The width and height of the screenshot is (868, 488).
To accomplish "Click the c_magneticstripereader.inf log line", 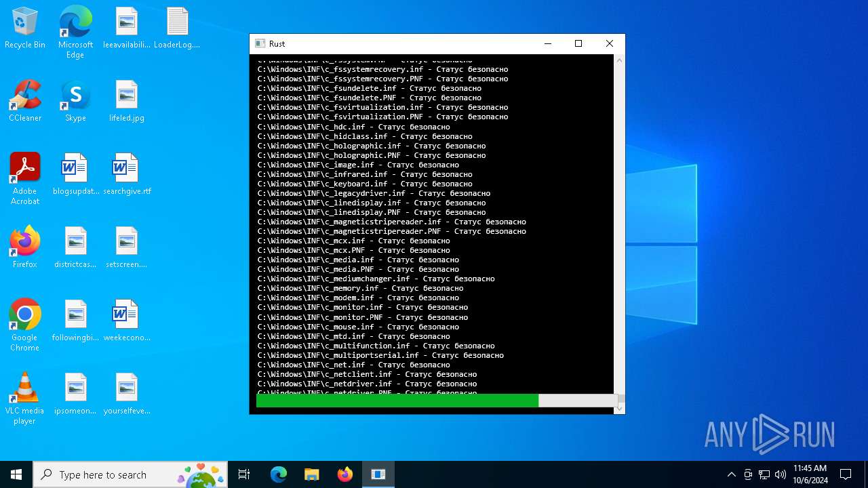I will tap(391, 222).
